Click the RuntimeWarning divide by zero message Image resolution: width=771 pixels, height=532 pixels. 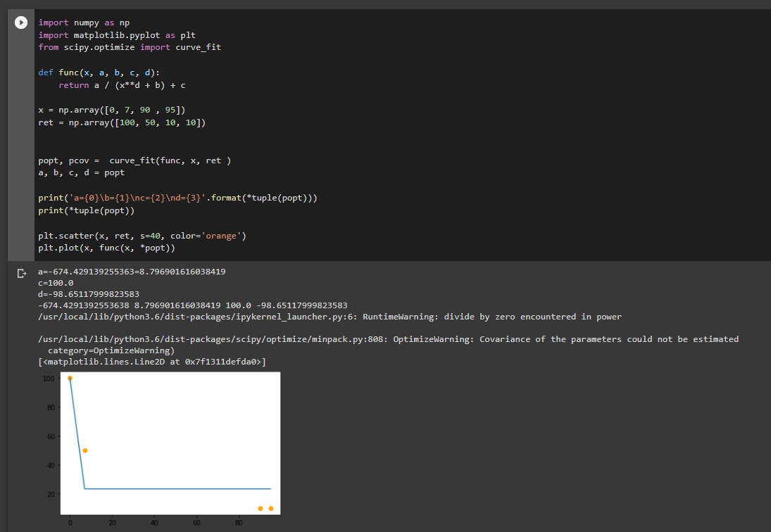click(x=330, y=317)
